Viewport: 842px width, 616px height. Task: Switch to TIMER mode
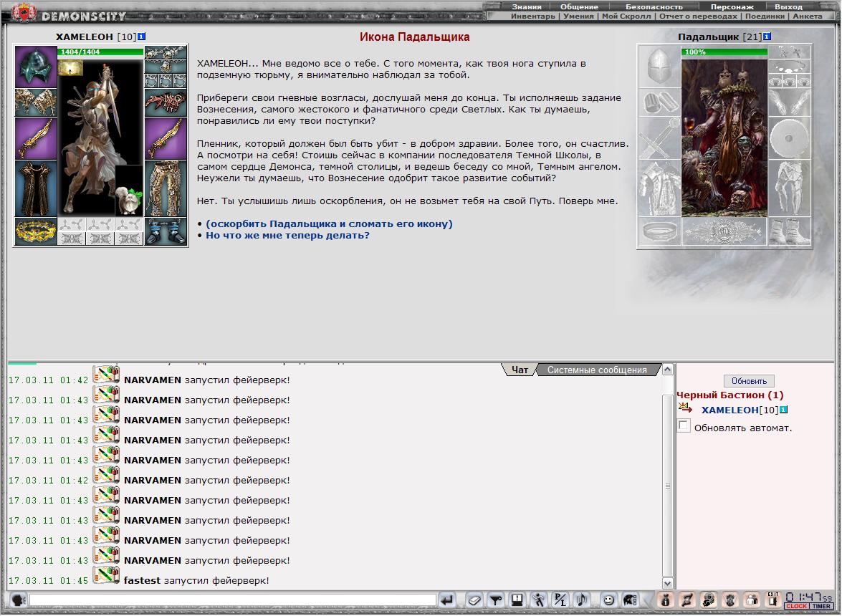[x=822, y=607]
